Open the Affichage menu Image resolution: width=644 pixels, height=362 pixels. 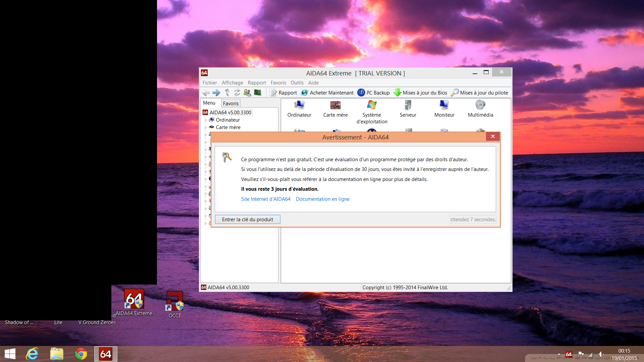coord(232,83)
